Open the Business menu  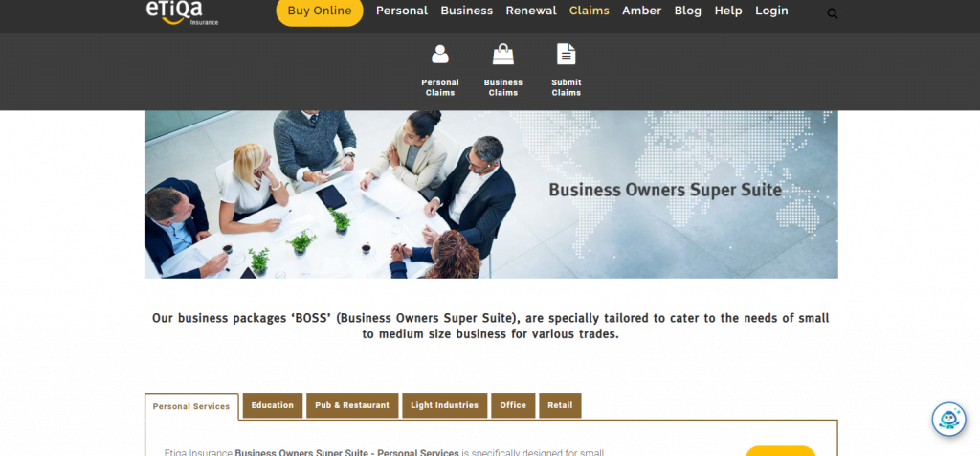(467, 11)
